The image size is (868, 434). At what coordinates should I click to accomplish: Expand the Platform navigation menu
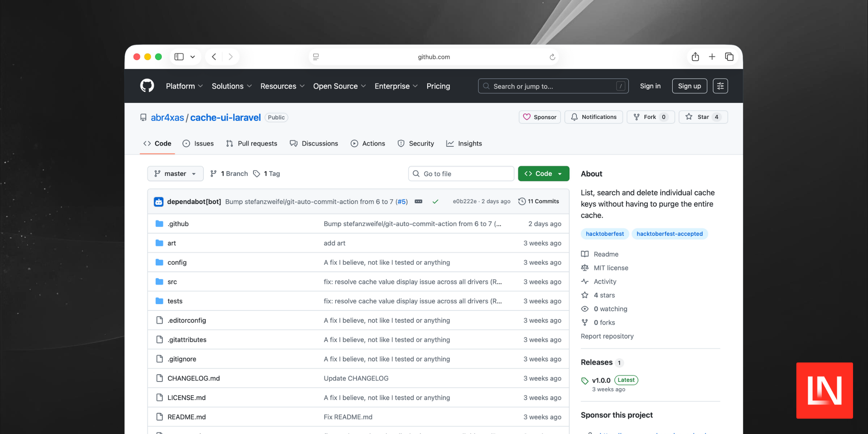point(184,86)
